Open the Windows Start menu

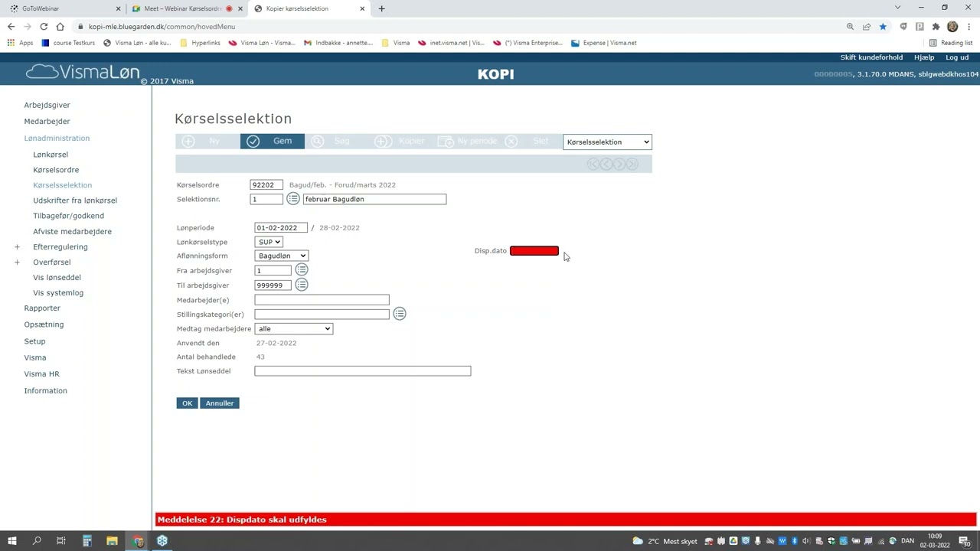tap(12, 541)
